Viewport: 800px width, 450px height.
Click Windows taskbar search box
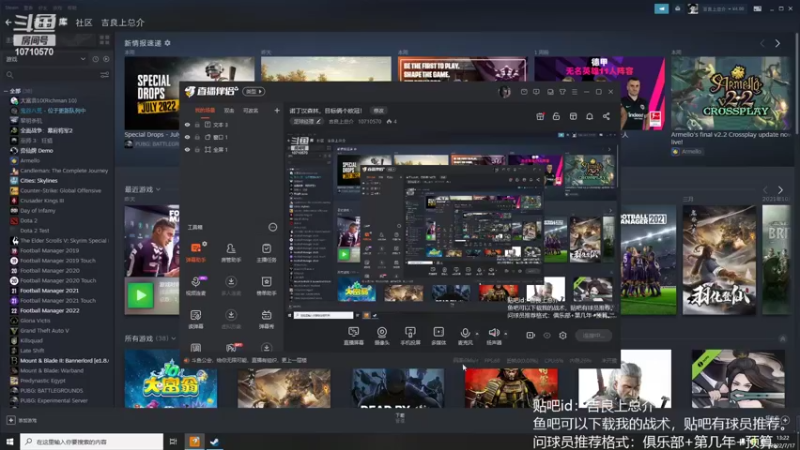pyautogui.click(x=92, y=441)
